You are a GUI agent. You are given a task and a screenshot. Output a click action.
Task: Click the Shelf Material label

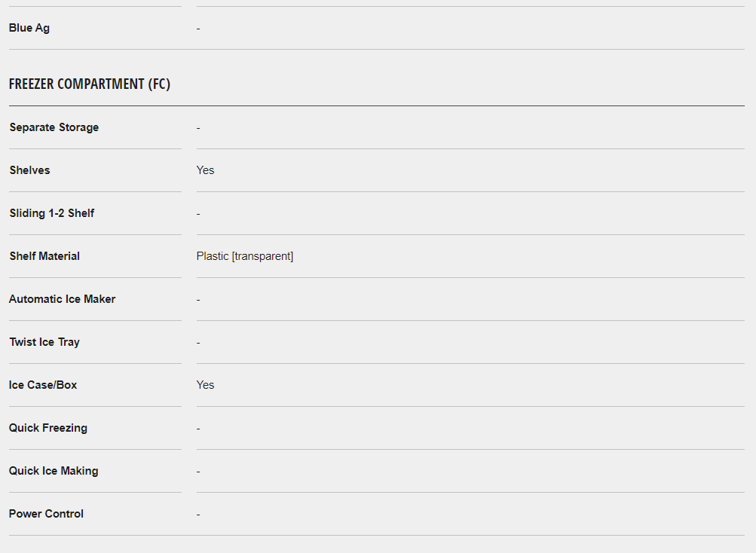[x=44, y=256]
